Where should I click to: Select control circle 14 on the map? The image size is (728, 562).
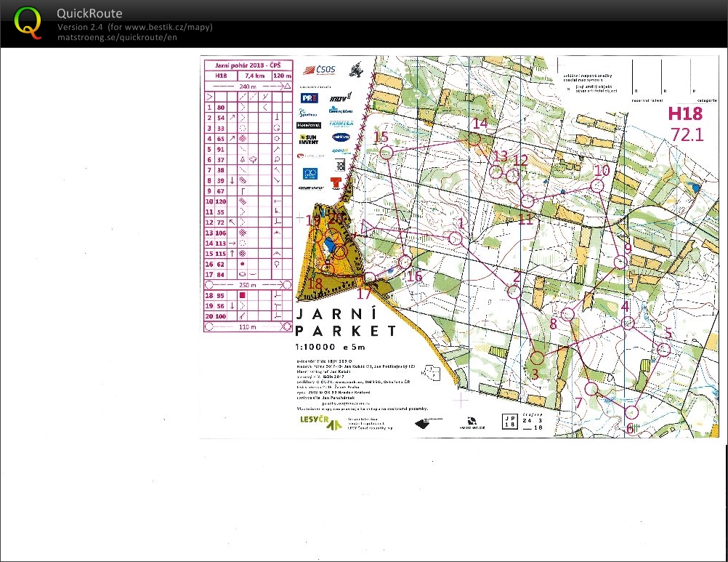pos(474,137)
